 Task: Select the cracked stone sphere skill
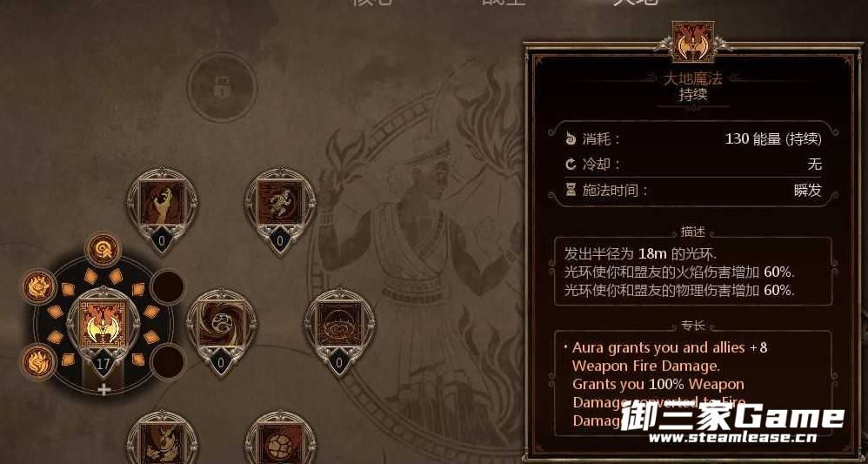click(x=280, y=444)
